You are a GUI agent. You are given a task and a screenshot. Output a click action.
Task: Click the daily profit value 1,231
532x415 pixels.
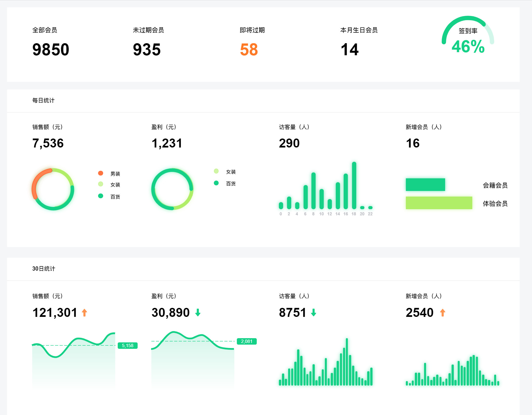[167, 143]
